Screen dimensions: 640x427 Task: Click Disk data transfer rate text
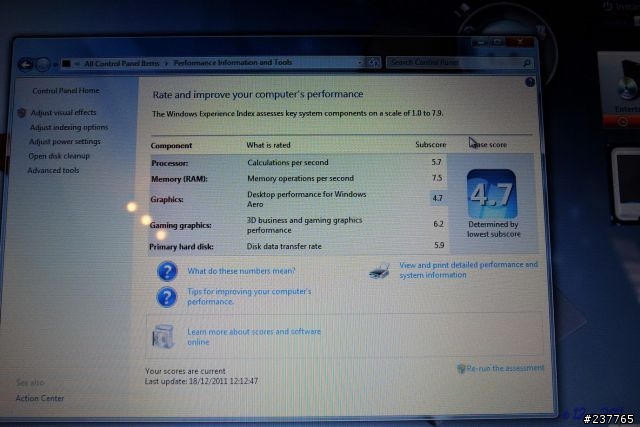[x=284, y=247]
